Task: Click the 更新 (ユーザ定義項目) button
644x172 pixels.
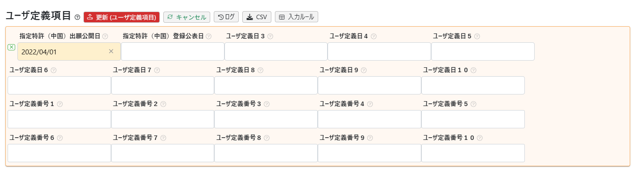Action: 121,17
